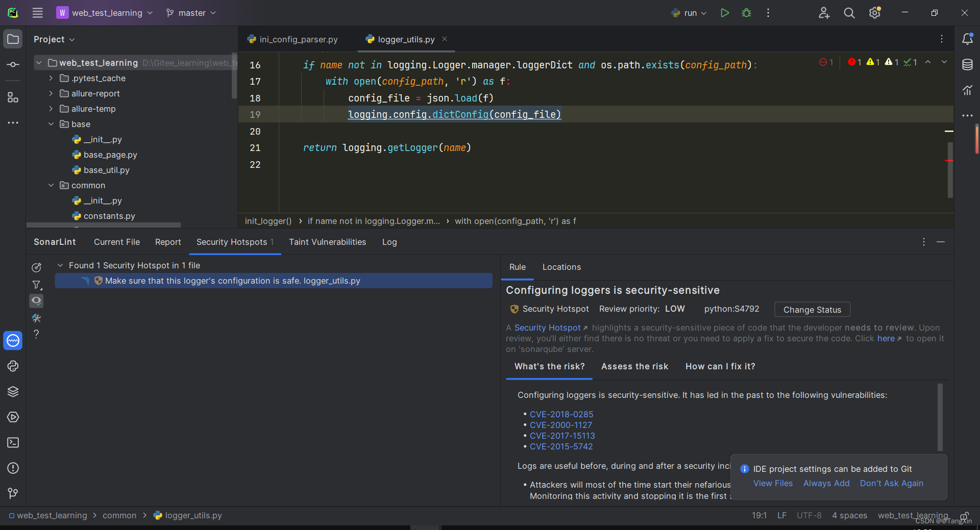Expand the allure-report folder
The image size is (980, 530).
(x=51, y=93)
